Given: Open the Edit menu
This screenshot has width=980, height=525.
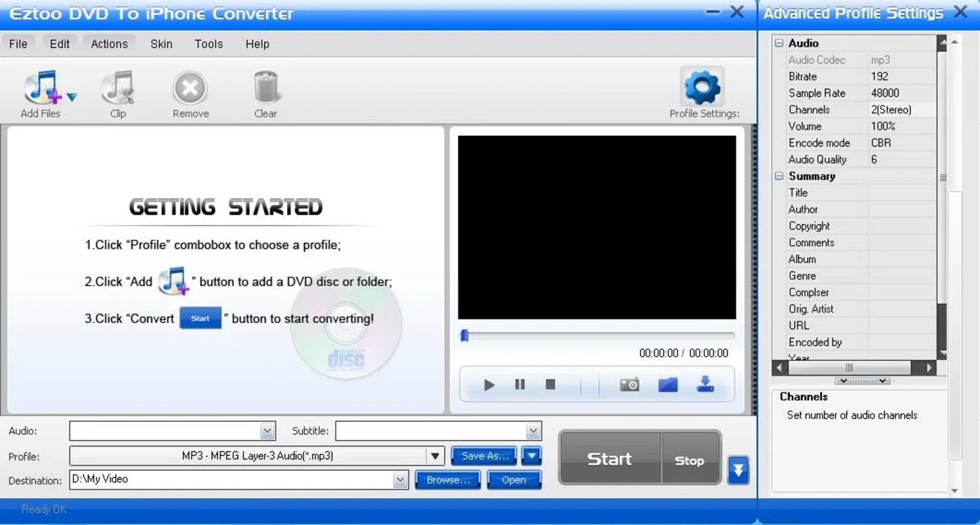Looking at the screenshot, I should [60, 44].
